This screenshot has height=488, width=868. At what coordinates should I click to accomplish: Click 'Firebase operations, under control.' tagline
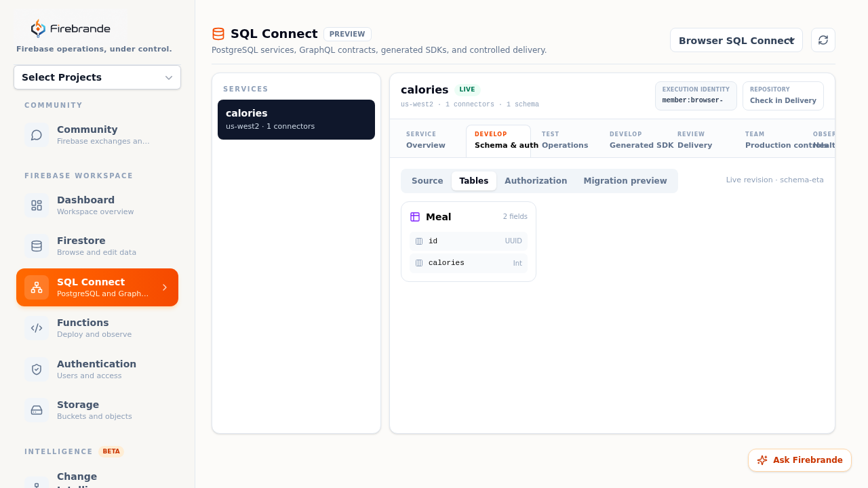94,49
